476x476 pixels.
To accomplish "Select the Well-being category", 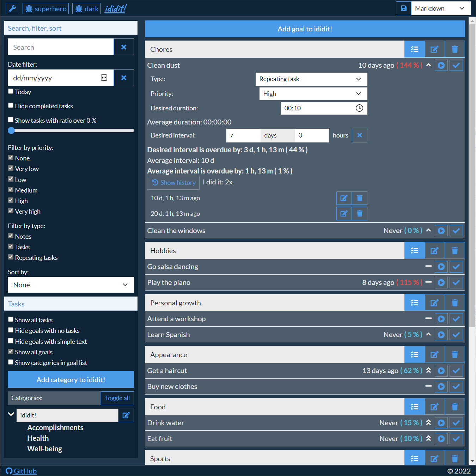I will click(x=45, y=449).
